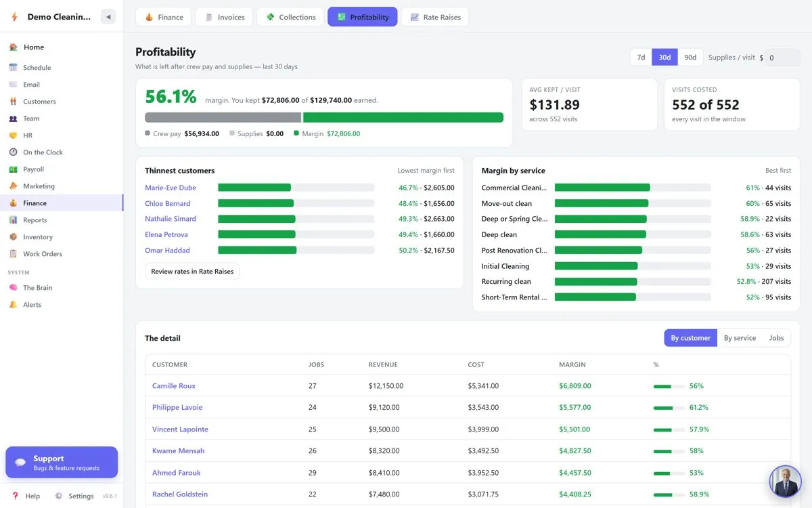This screenshot has height=508, width=812.
Task: Click the Settings gear icon
Action: pyautogui.click(x=59, y=496)
